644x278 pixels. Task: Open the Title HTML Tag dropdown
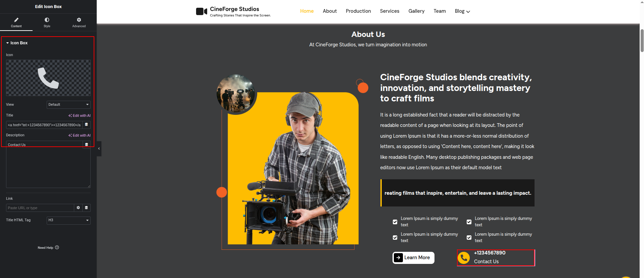pyautogui.click(x=68, y=220)
